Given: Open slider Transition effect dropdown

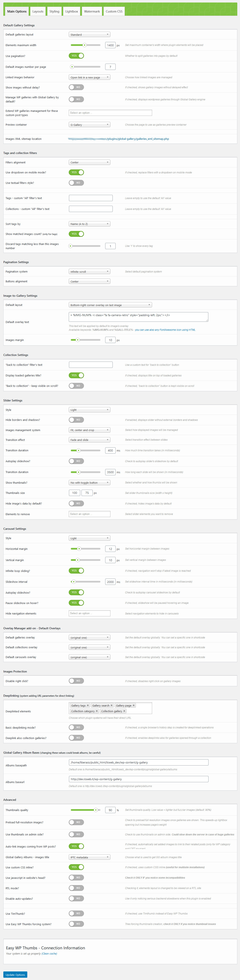Looking at the screenshot, I should tap(90, 440).
